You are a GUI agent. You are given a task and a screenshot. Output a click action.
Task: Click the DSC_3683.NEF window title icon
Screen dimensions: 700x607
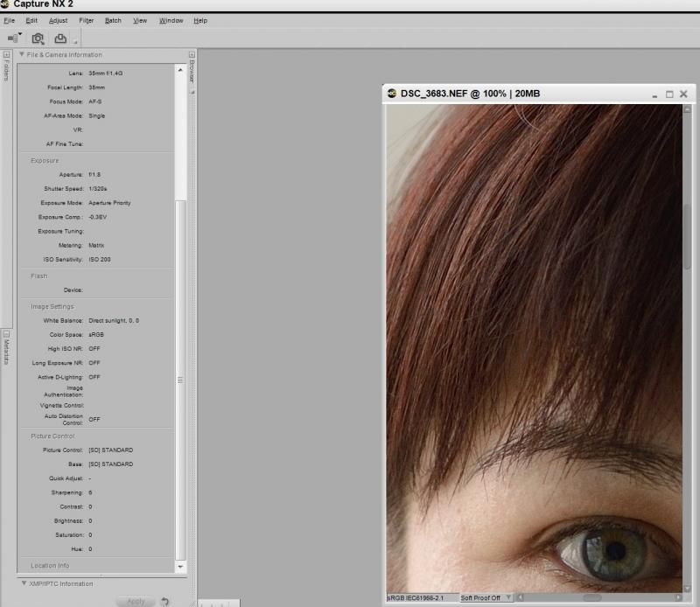pos(392,94)
